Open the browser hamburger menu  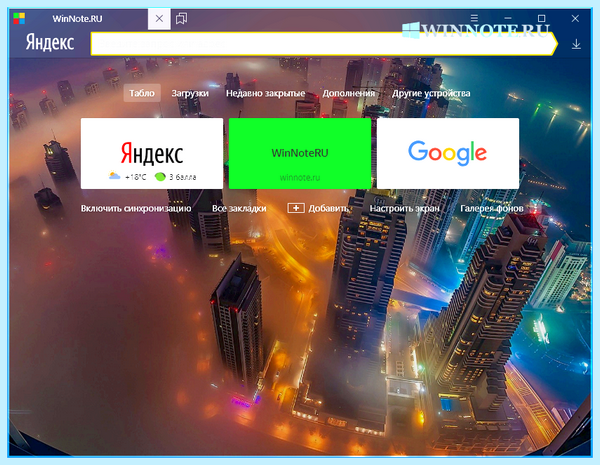click(474, 18)
